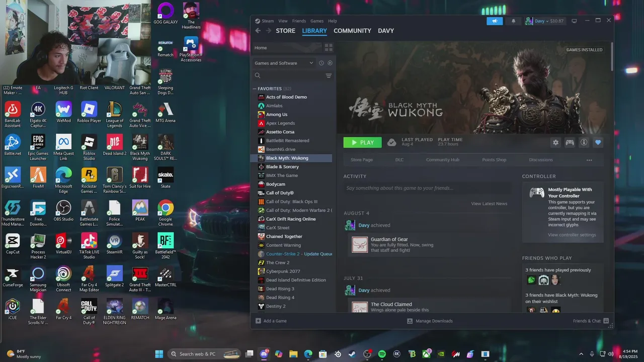Open Spotify from the taskbar
The width and height of the screenshot is (644, 362).
(x=382, y=354)
